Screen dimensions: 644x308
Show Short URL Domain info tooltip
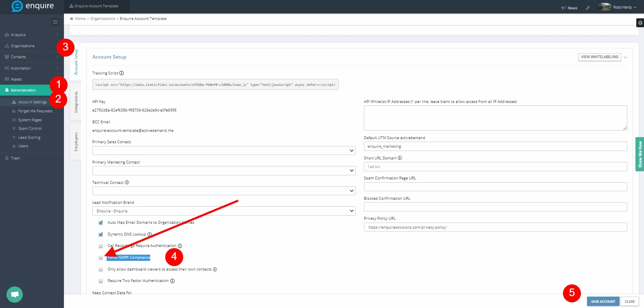click(x=400, y=158)
